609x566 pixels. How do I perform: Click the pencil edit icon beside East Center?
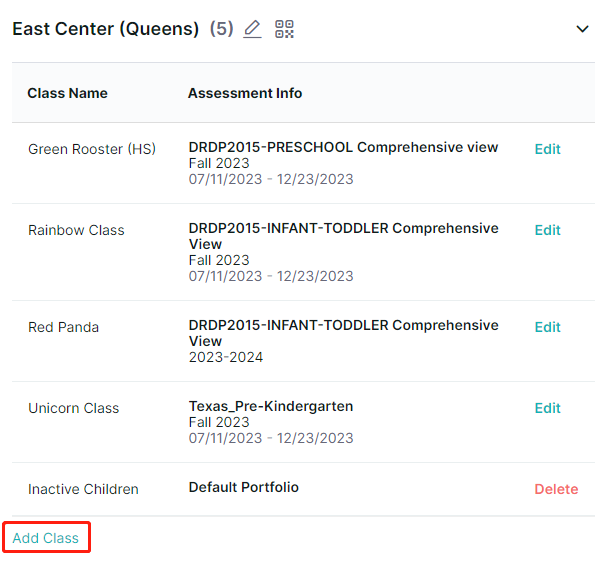(x=252, y=29)
